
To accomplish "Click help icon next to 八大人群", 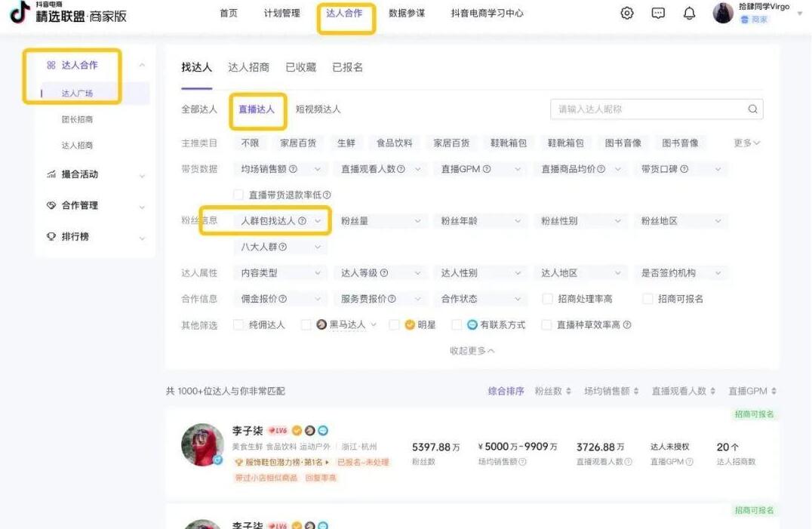I will point(283,247).
